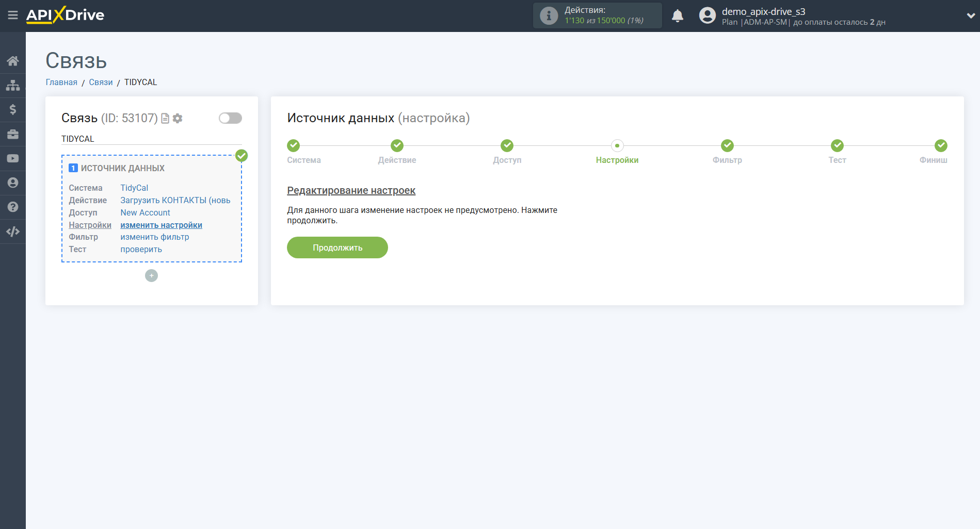
Task: Open the hamburger menu in header
Action: click(13, 15)
